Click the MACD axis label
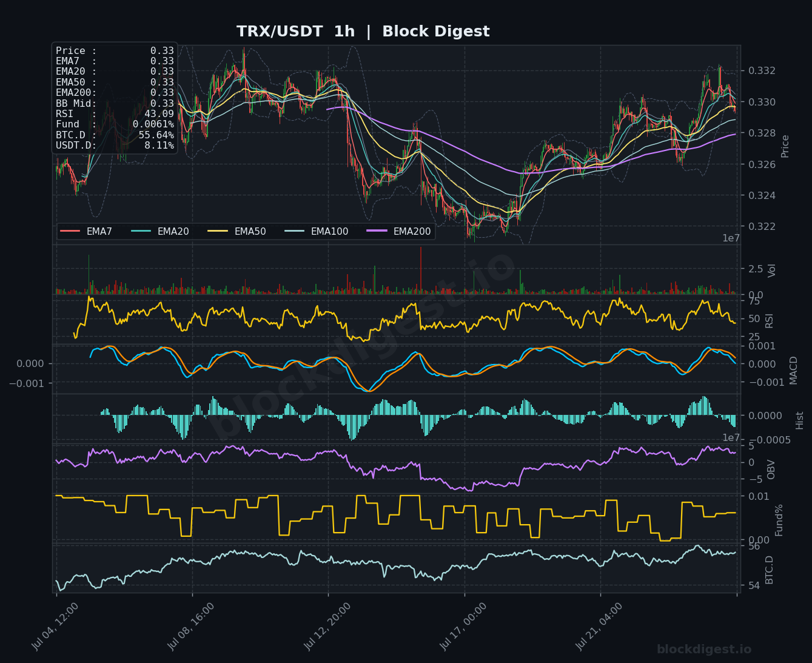The height and width of the screenshot is (663, 812). tap(794, 370)
